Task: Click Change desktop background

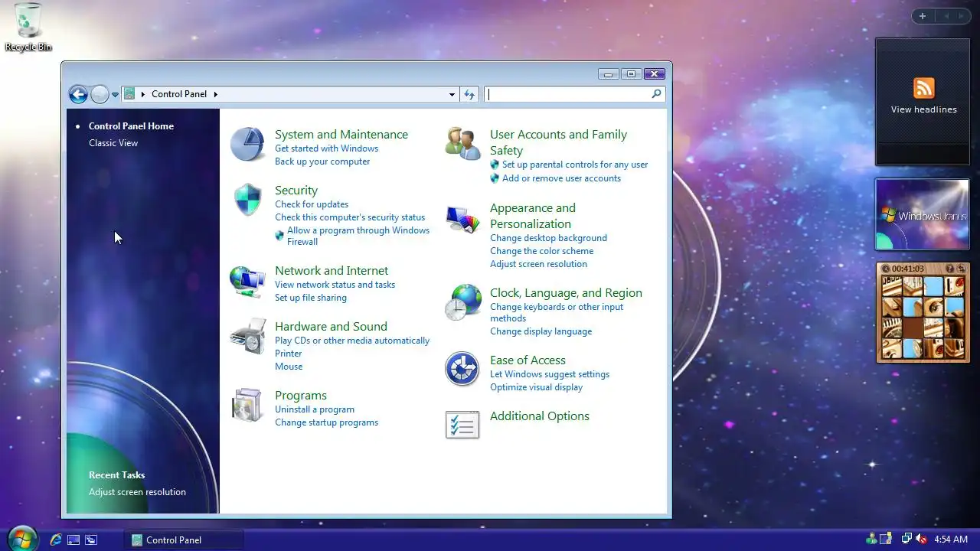Action: point(548,238)
